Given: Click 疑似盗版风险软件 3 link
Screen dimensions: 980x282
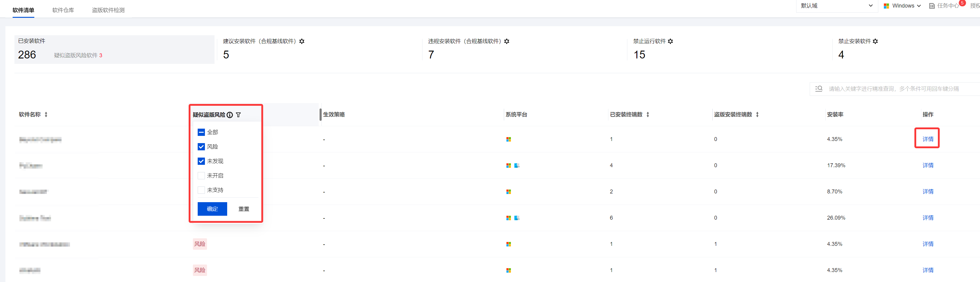Looking at the screenshot, I should pyautogui.click(x=78, y=55).
